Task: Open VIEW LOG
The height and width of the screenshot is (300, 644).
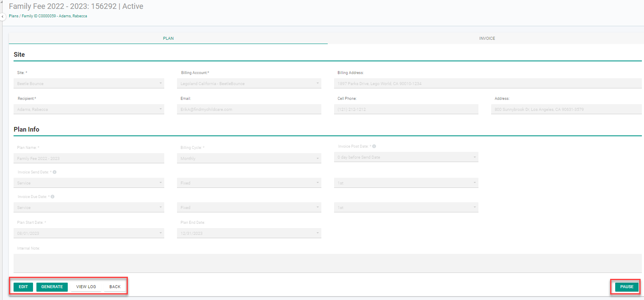Action: [86, 287]
